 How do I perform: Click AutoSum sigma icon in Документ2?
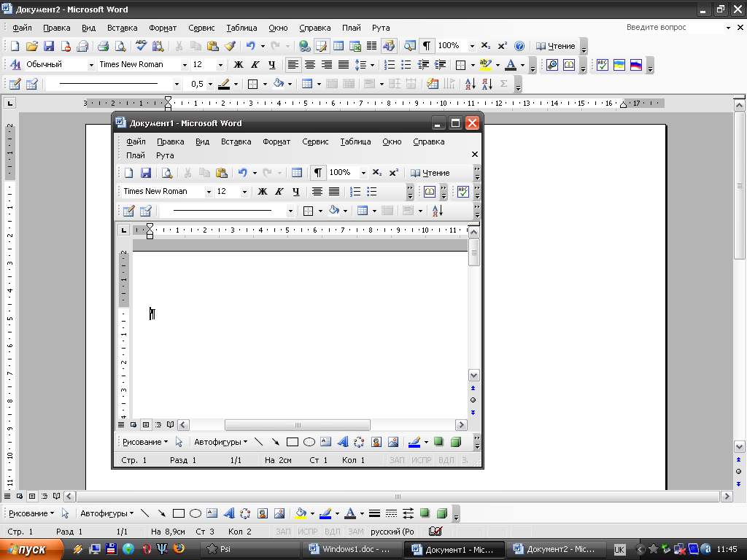point(503,85)
